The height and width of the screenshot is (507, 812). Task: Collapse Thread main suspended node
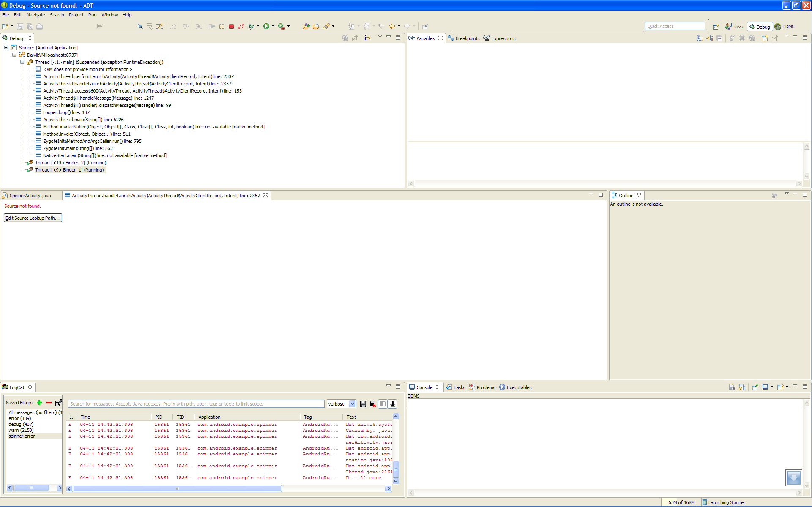click(22, 62)
